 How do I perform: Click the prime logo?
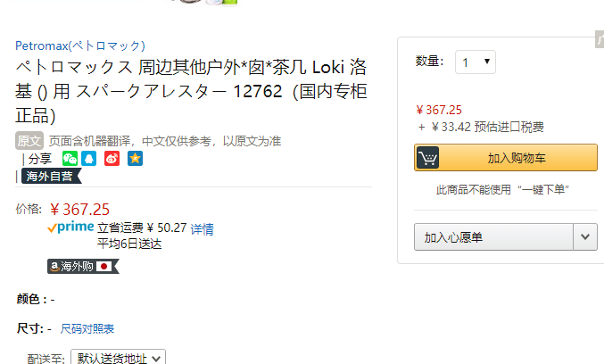(70, 227)
